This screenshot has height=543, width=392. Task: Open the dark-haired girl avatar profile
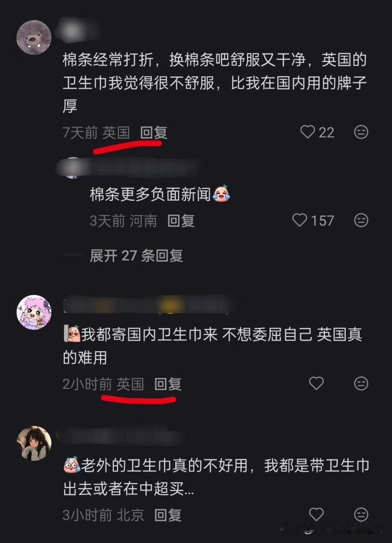pyautogui.click(x=34, y=443)
